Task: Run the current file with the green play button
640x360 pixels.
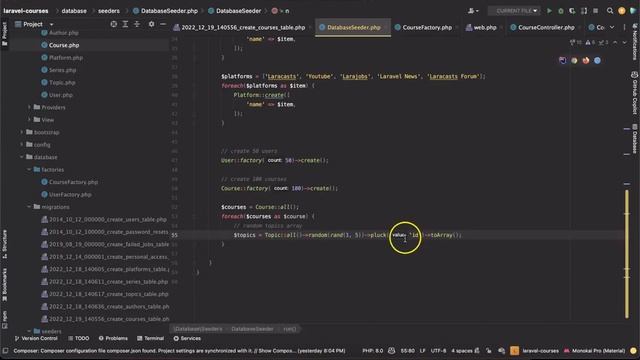Action: coord(549,11)
